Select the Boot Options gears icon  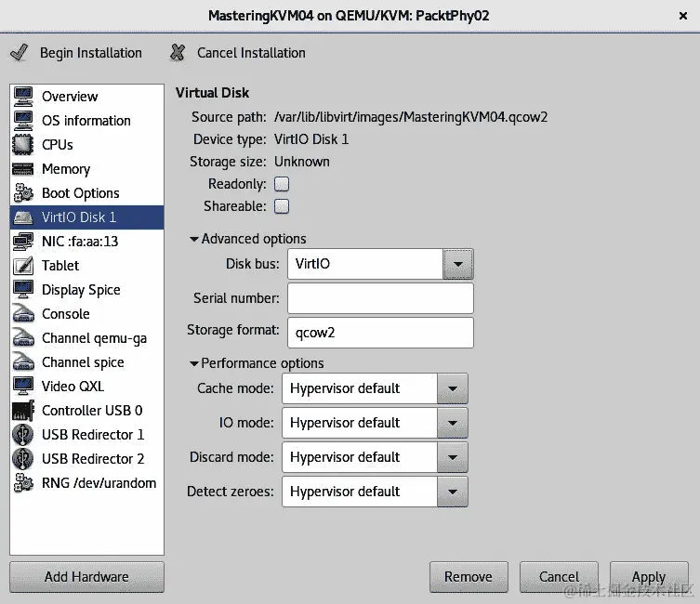[23, 193]
